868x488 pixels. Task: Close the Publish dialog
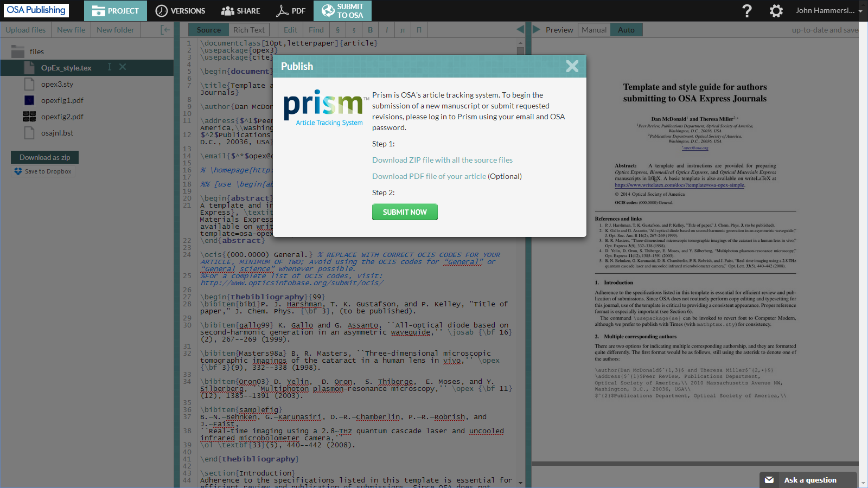[x=572, y=66]
